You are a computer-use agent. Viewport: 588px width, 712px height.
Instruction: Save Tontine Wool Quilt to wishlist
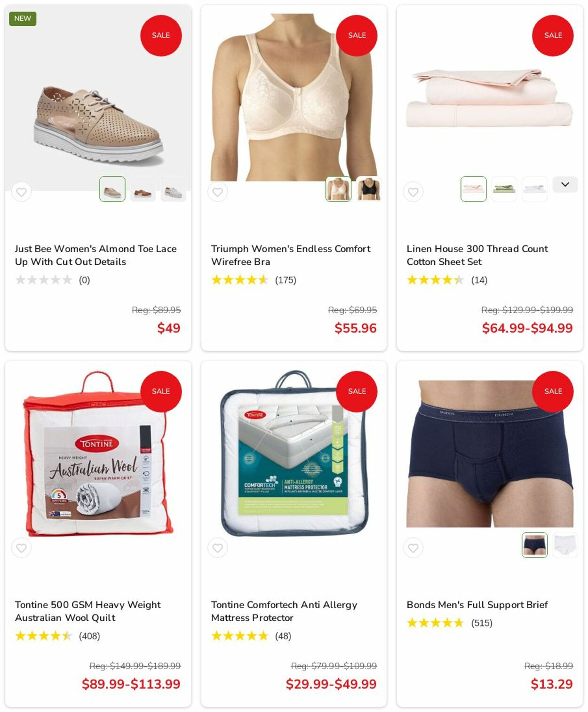point(21,548)
